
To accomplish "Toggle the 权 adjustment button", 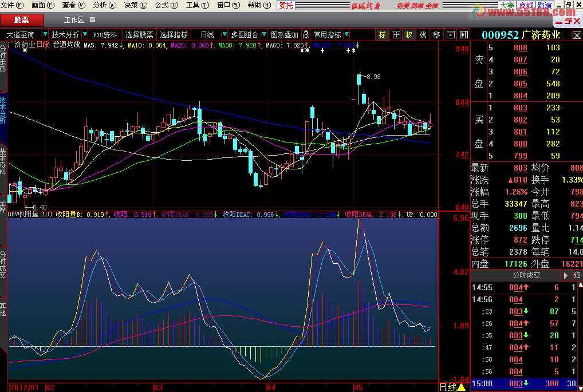I will [x=409, y=35].
